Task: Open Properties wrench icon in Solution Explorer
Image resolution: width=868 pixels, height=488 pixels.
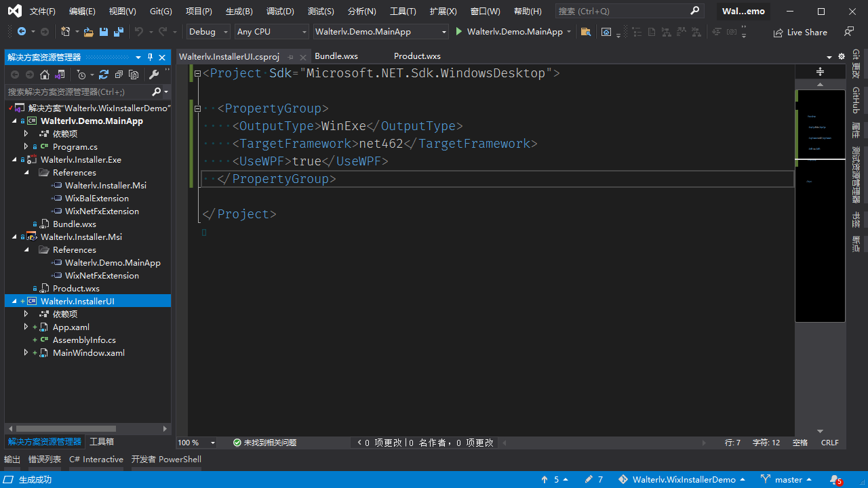Action: pos(154,75)
